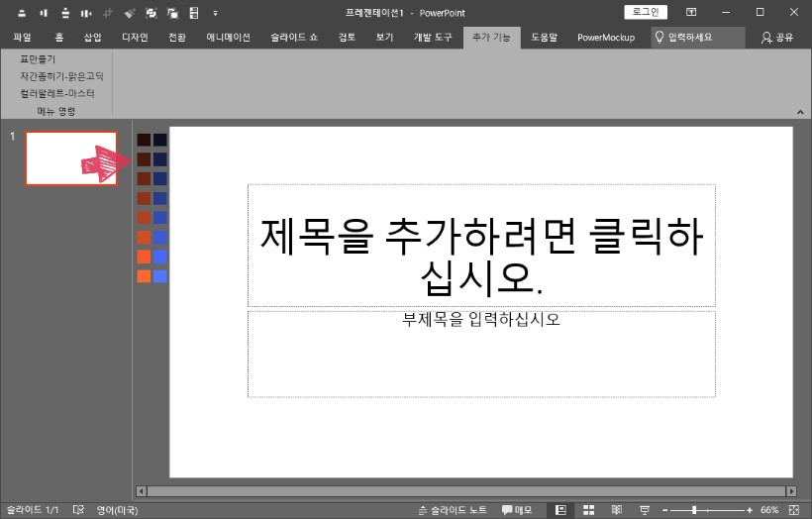This screenshot has width=812, height=519.
Task: Open the 보기 tab
Action: [385, 38]
